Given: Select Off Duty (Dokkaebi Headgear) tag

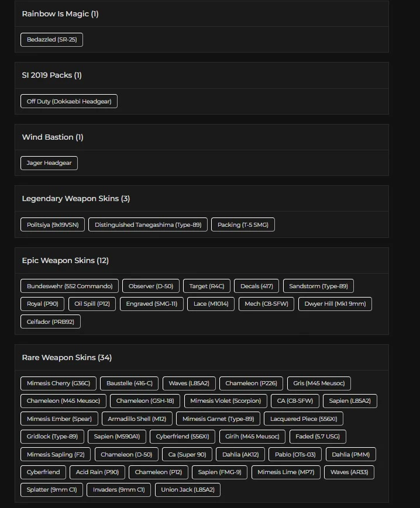Looking at the screenshot, I should coord(68,101).
